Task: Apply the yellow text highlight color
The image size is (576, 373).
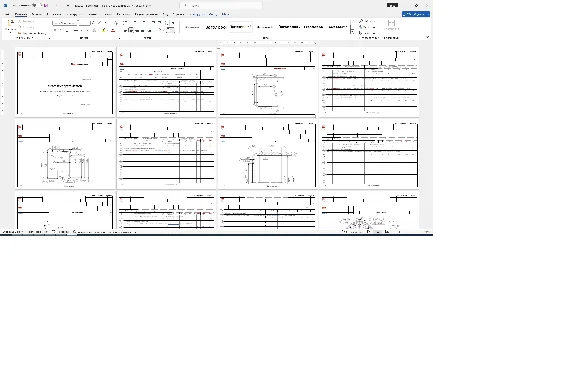Action: (104, 31)
